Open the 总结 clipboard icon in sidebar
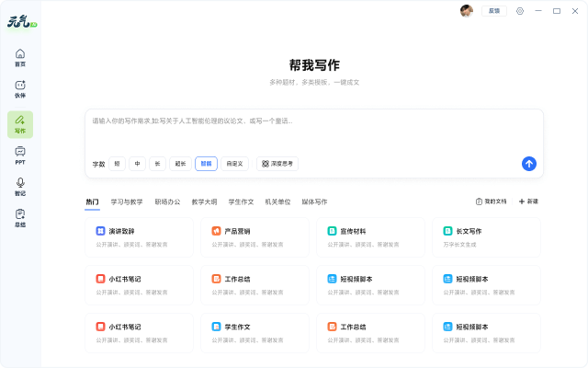The width and height of the screenshot is (588, 368). (x=20, y=218)
